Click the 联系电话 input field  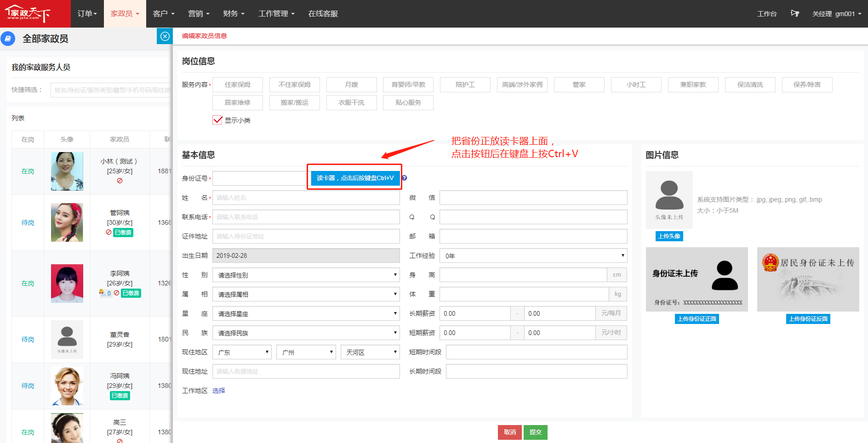306,217
